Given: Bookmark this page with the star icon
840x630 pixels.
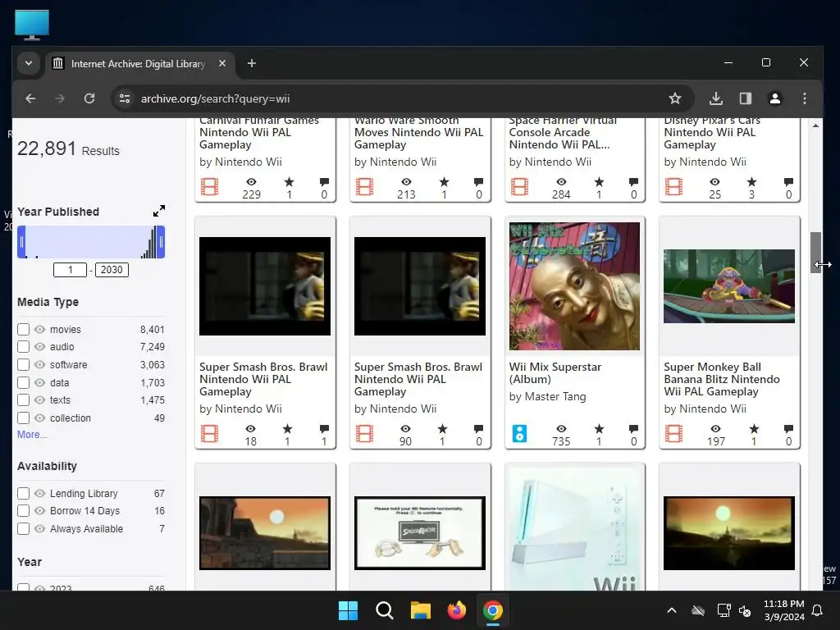Looking at the screenshot, I should click(675, 98).
